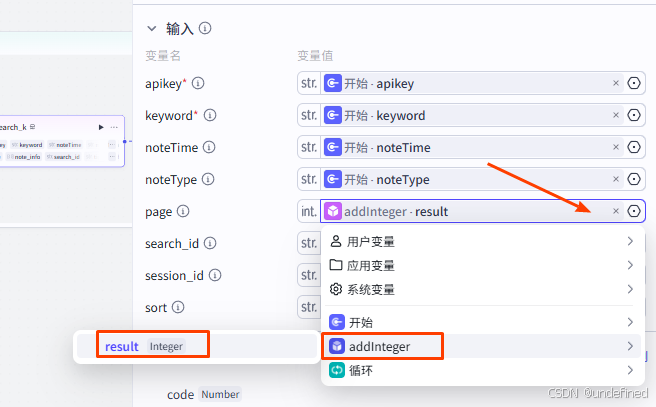Show info for apikey variable
Viewport: 656px width, 407px height.
pos(198,83)
